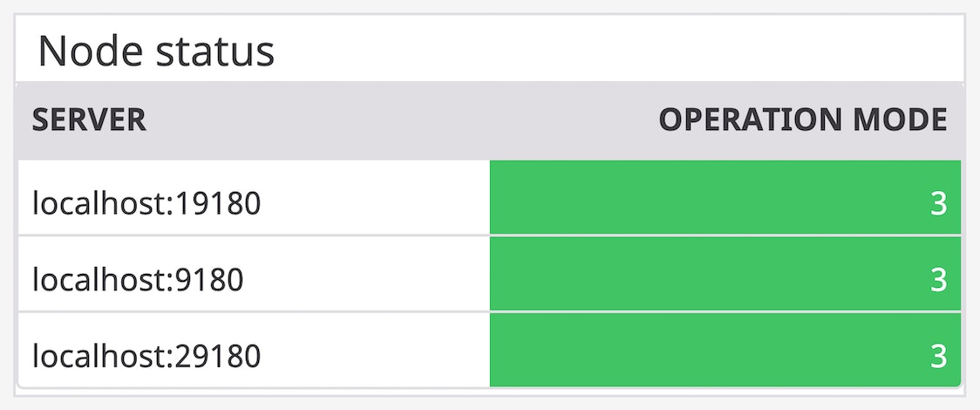
Task: Click the word MODE in the header
Action: pos(899,120)
